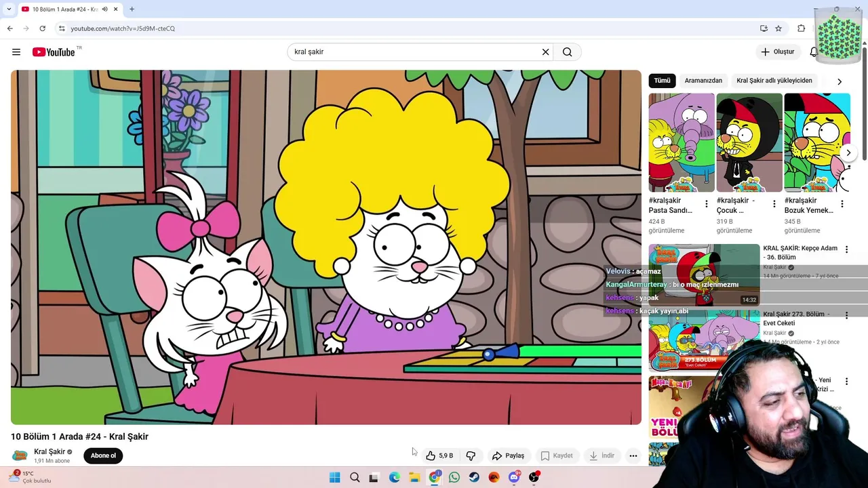Close the YouTube tab
This screenshot has height=488, width=868.
[116, 9]
